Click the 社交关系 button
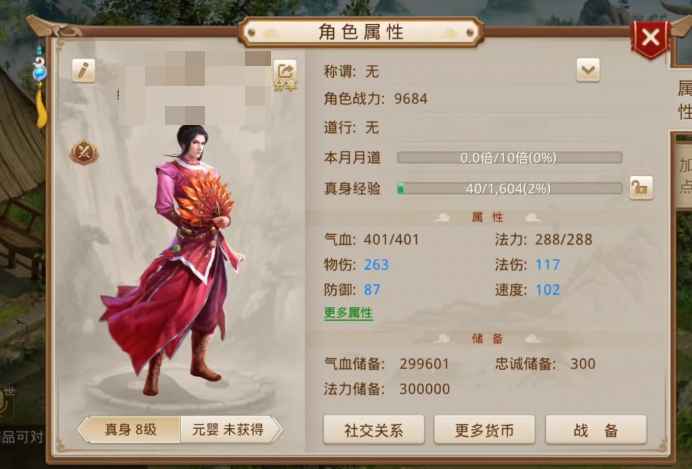Image resolution: width=692 pixels, height=469 pixels. point(374,430)
